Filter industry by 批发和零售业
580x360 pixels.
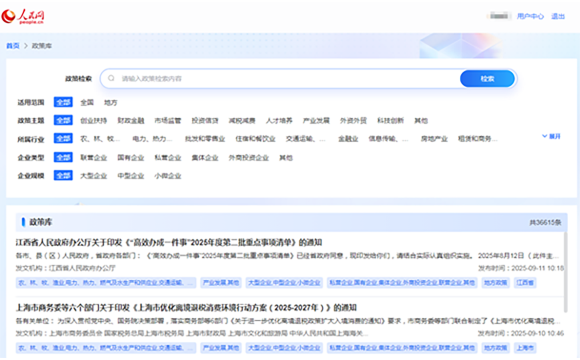click(205, 139)
